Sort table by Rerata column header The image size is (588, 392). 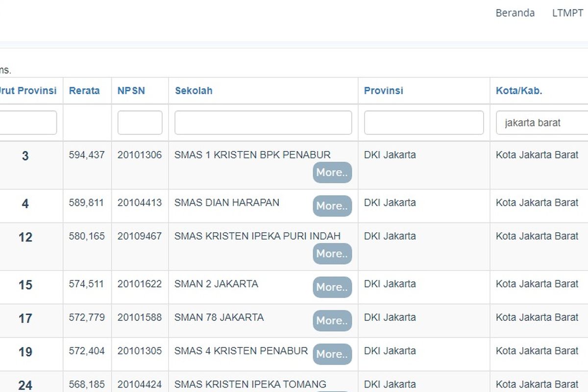pos(84,91)
